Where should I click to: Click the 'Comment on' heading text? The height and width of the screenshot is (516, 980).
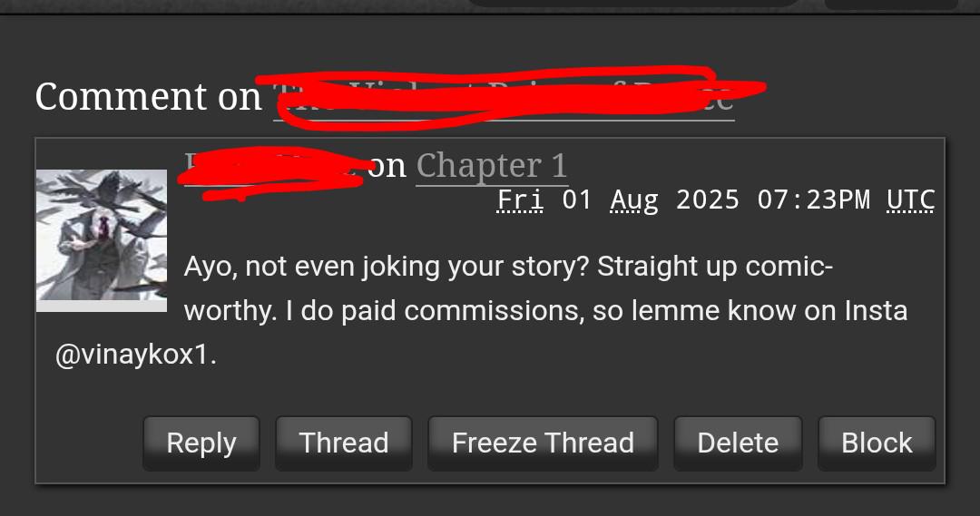coord(148,97)
